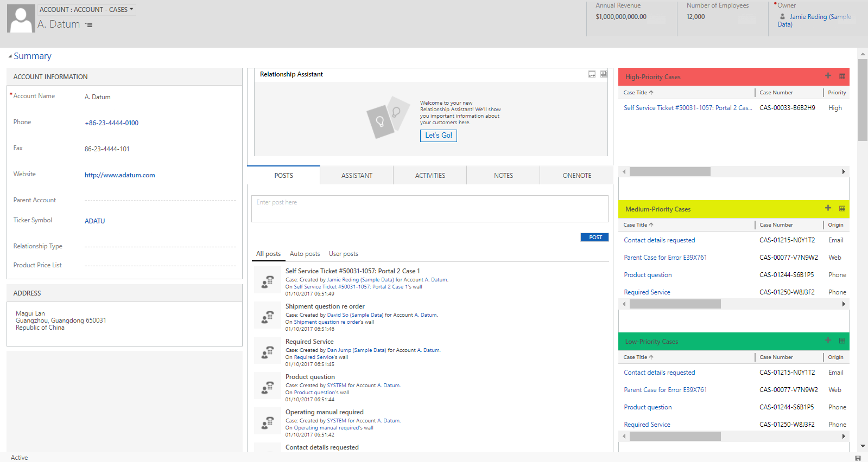The height and width of the screenshot is (462, 868).
Task: Add a new High-Priority case with plus icon
Action: pyautogui.click(x=828, y=76)
